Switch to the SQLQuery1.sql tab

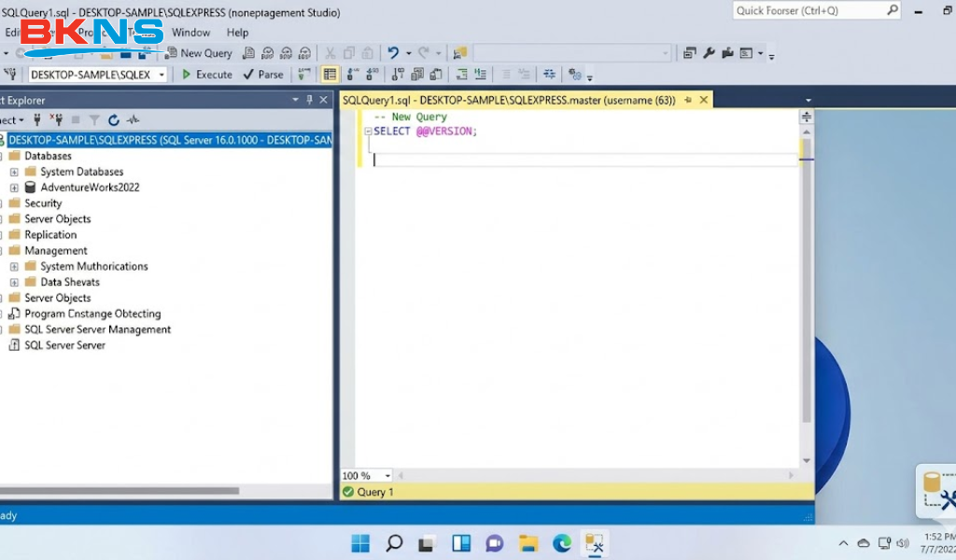coord(509,100)
